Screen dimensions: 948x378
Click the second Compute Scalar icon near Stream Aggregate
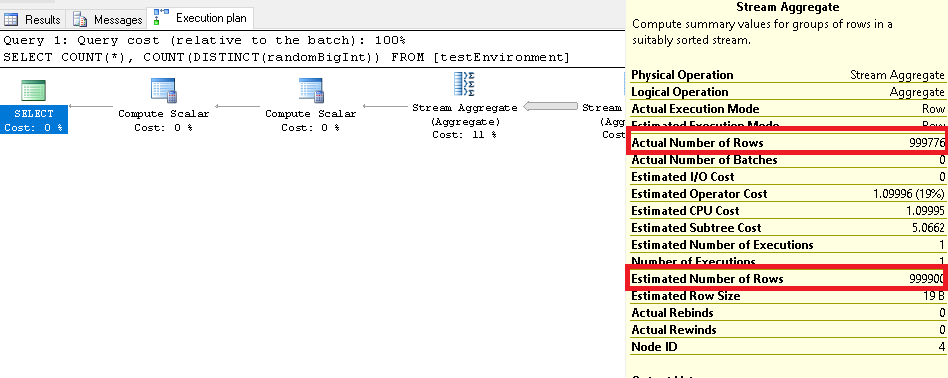tap(311, 90)
